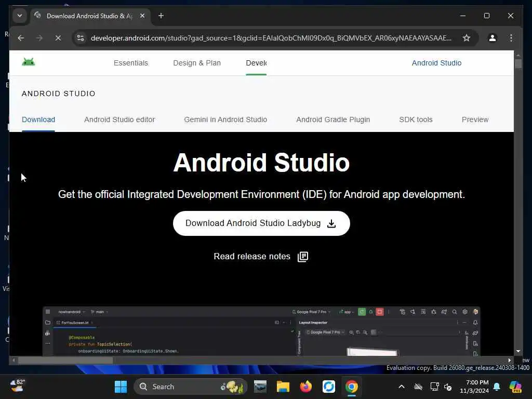Switch to Android Studio editor tab
Image resolution: width=532 pixels, height=399 pixels.
pos(119,120)
